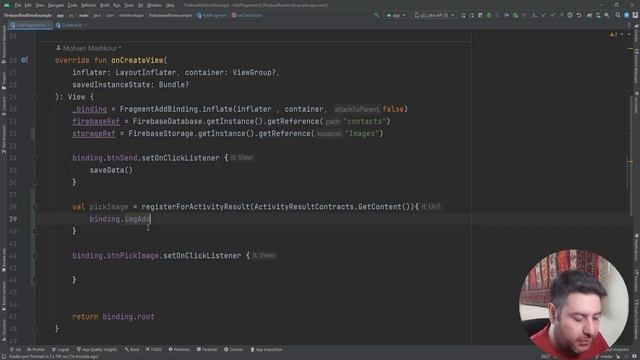Screen dimensions: 640x360
Task: Click on the "_binding" variable in code
Action: coord(89,109)
